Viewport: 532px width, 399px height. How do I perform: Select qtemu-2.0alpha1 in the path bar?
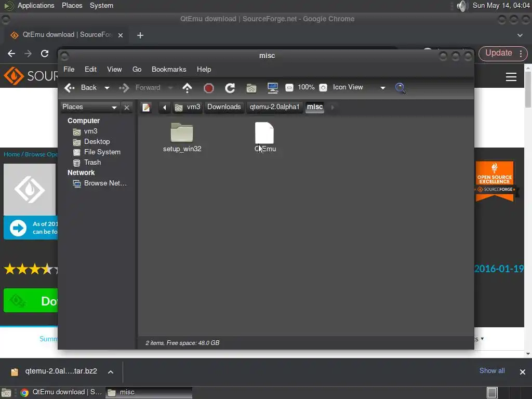pos(274,107)
